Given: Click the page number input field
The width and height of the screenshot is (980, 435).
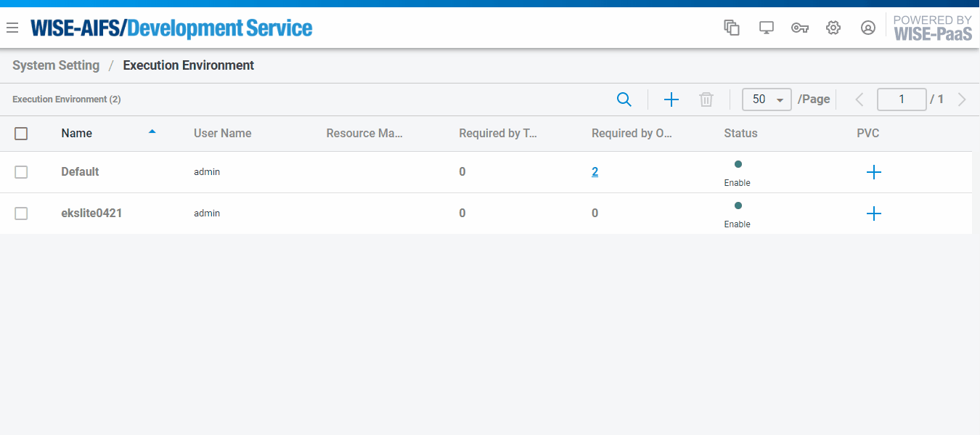Looking at the screenshot, I should (902, 99).
